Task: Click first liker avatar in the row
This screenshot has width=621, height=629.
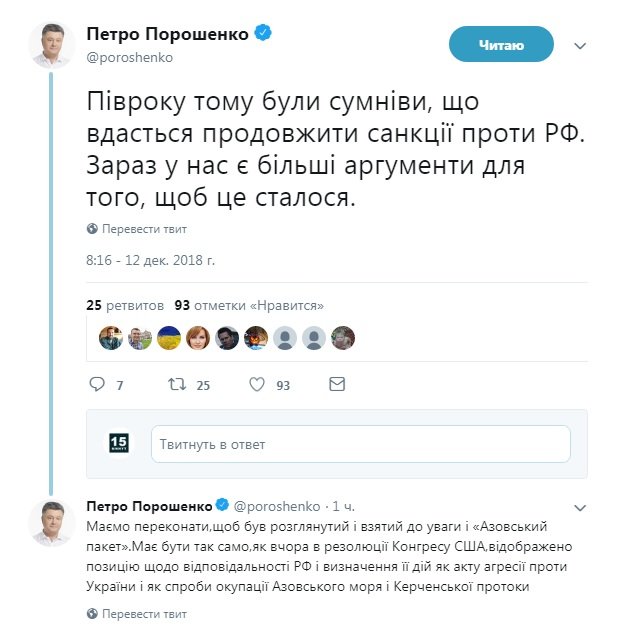Action: tap(110, 338)
